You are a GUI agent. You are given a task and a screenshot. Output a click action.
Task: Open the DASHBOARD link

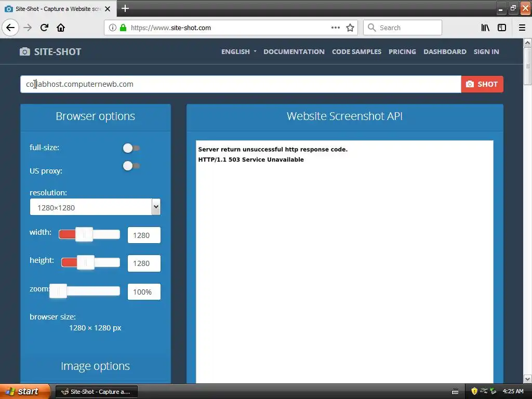pos(445,51)
